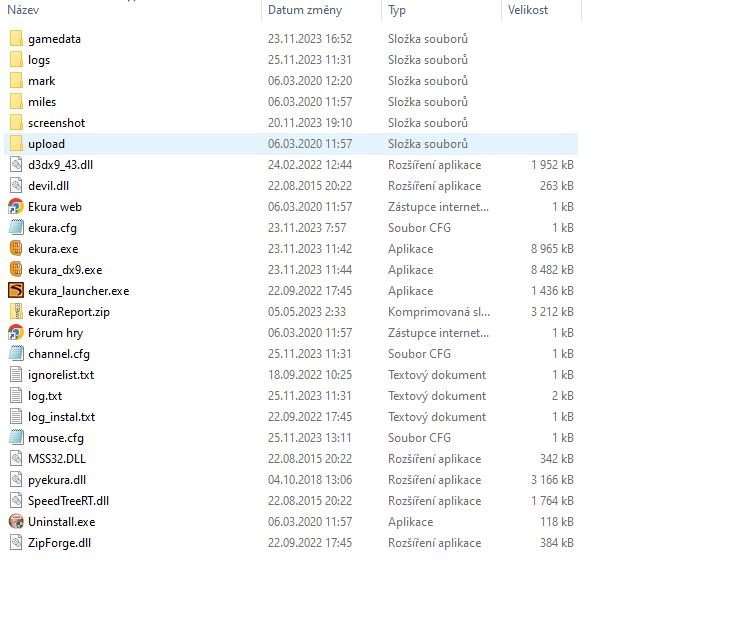
Task: Sort by the Velikost column header
Action: pyautogui.click(x=527, y=10)
